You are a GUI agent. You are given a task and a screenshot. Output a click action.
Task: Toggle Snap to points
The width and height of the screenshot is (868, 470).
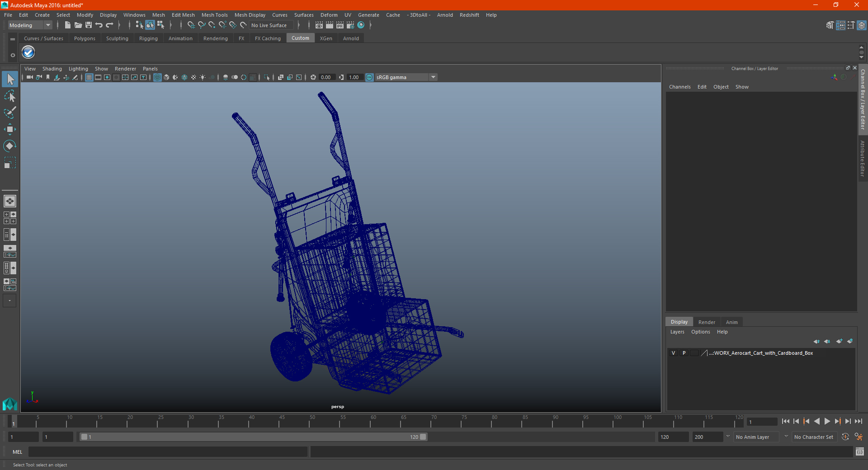tap(212, 25)
